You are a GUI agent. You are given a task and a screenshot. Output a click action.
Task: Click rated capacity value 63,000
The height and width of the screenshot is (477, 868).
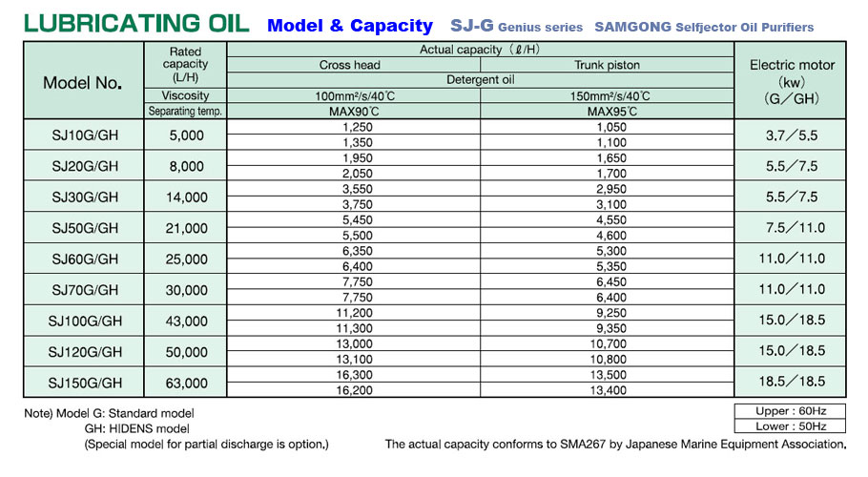point(187,383)
